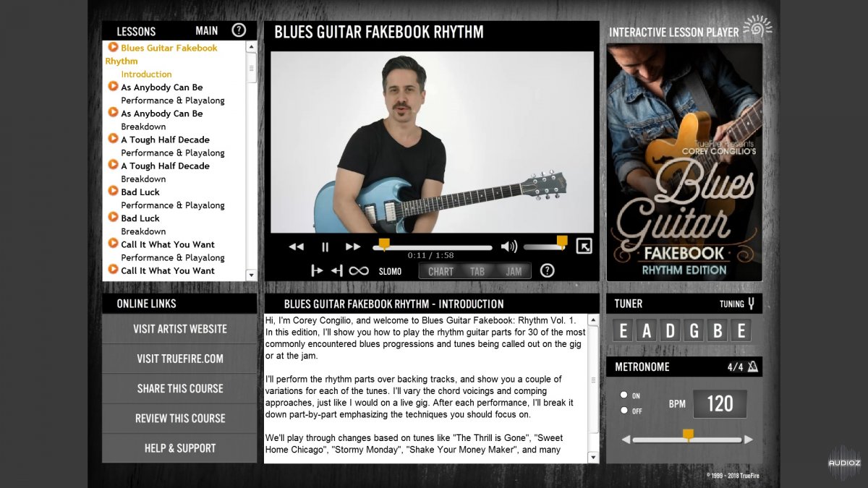This screenshot has height=488, width=868.
Task: Play the G string tuner note
Action: pos(694,331)
